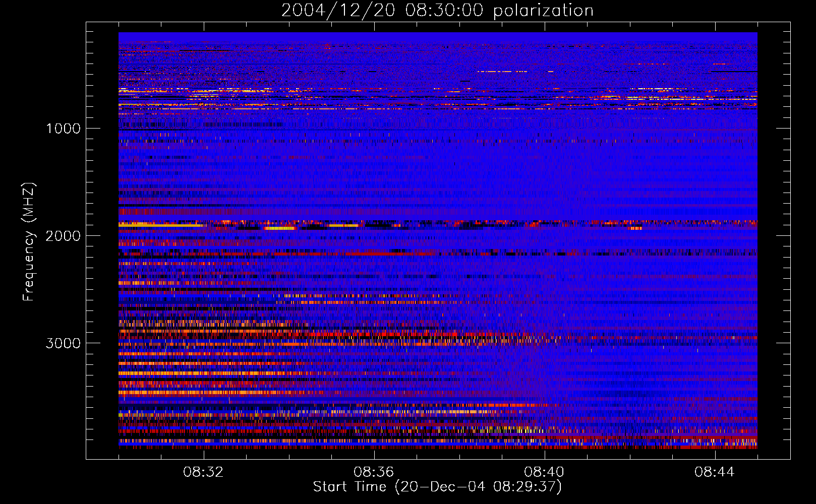Click the bright yellow burst near 2000 MHz

[x=280, y=228]
